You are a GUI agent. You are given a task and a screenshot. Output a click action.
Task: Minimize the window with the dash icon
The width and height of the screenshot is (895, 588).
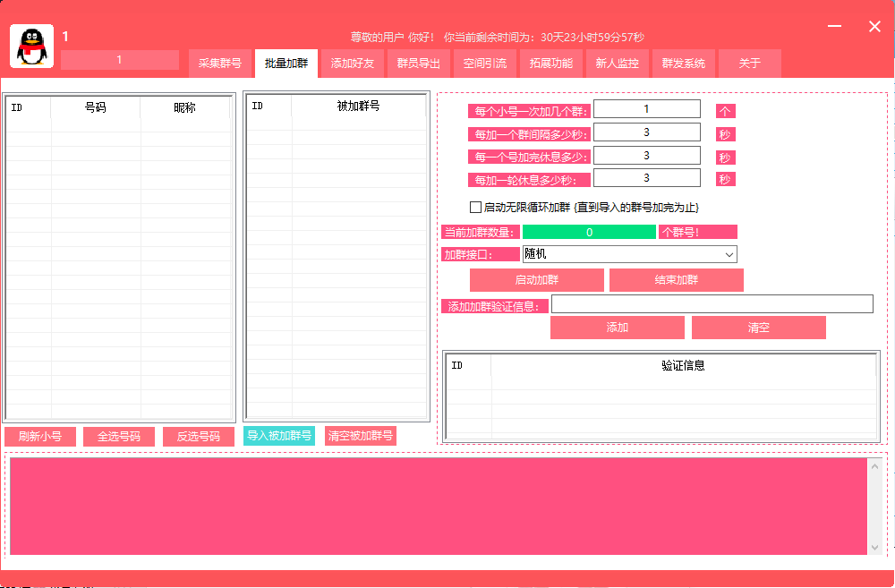pos(834,26)
